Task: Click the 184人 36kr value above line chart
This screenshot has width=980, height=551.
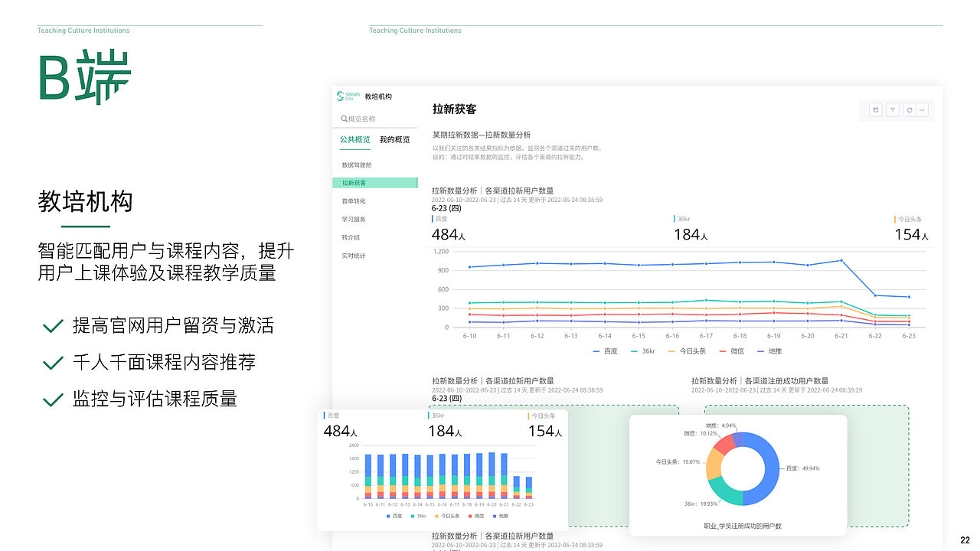Action: coord(691,235)
